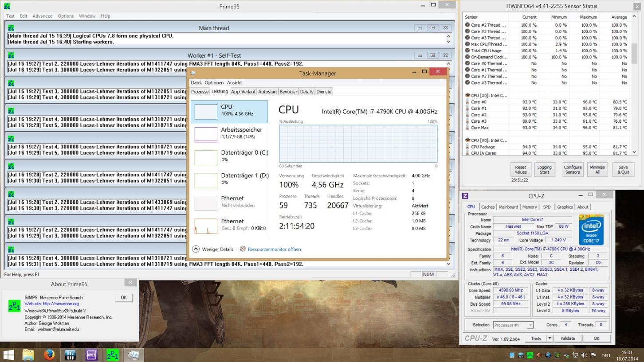This screenshot has height=362, width=644.
Task: Click the Prime95 green tray icon
Action: click(x=530, y=355)
